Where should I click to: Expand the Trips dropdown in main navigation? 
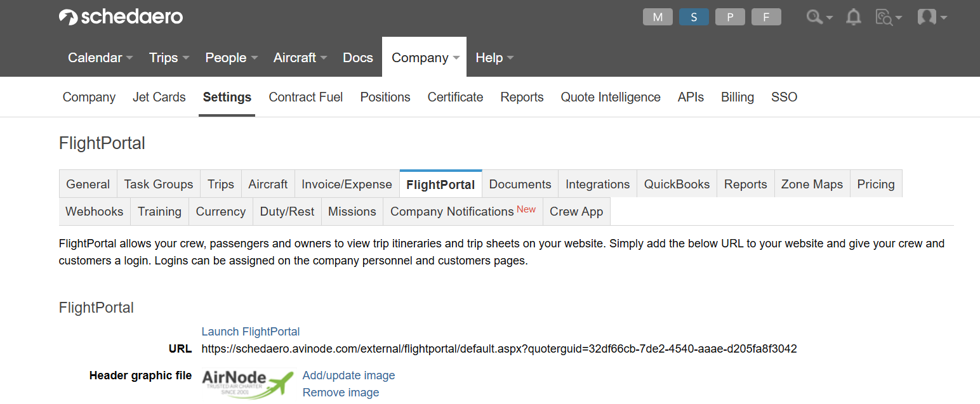pyautogui.click(x=169, y=58)
